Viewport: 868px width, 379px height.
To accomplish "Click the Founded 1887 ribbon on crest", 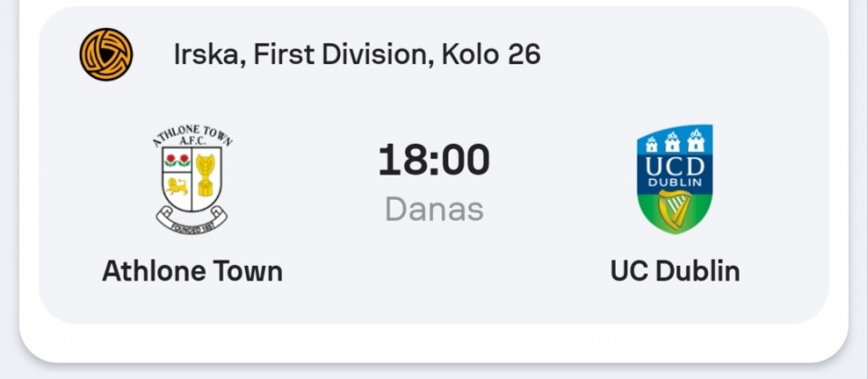I will pos(192,220).
